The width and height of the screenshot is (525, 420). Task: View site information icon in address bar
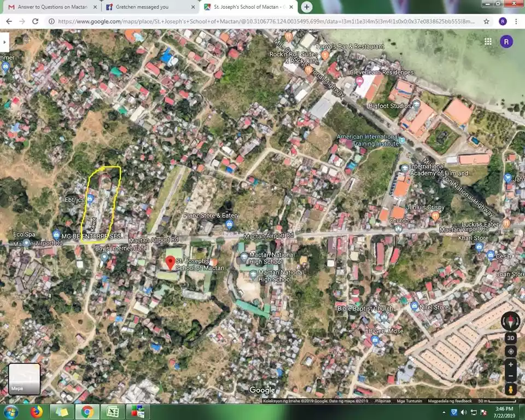point(51,21)
